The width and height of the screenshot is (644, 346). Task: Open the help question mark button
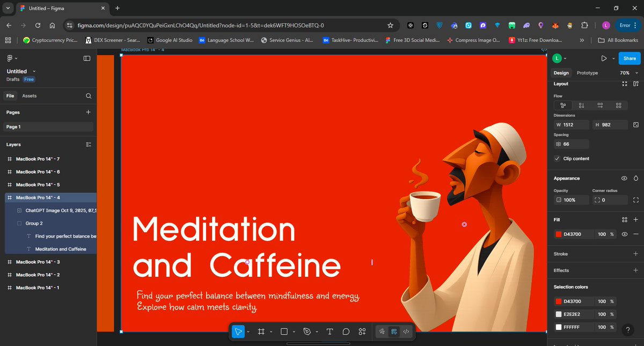627,330
